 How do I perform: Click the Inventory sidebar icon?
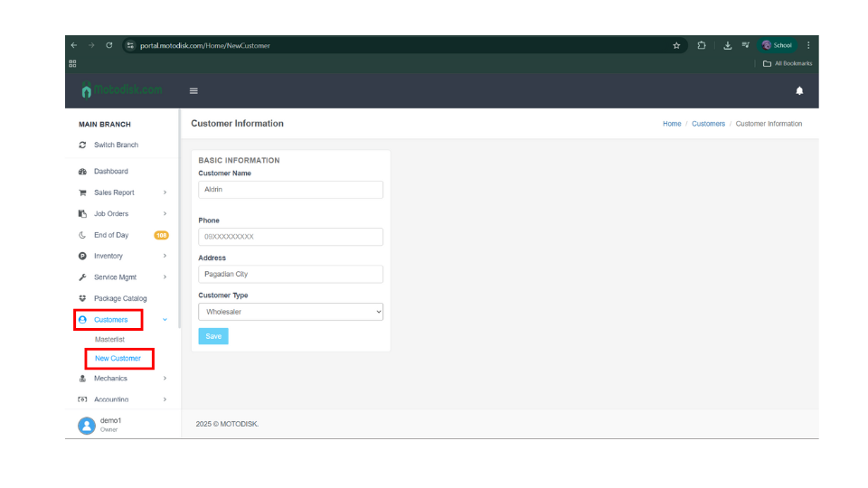82,256
